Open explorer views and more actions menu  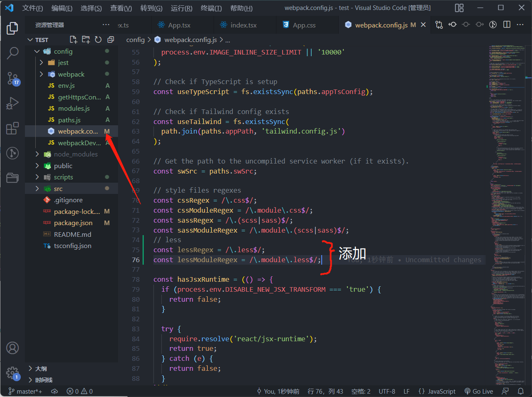tap(106, 25)
